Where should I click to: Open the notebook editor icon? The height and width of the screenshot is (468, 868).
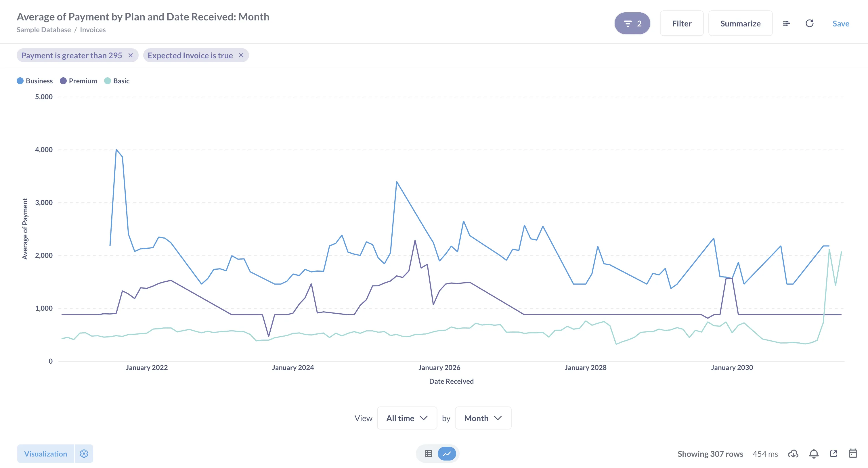coord(786,24)
